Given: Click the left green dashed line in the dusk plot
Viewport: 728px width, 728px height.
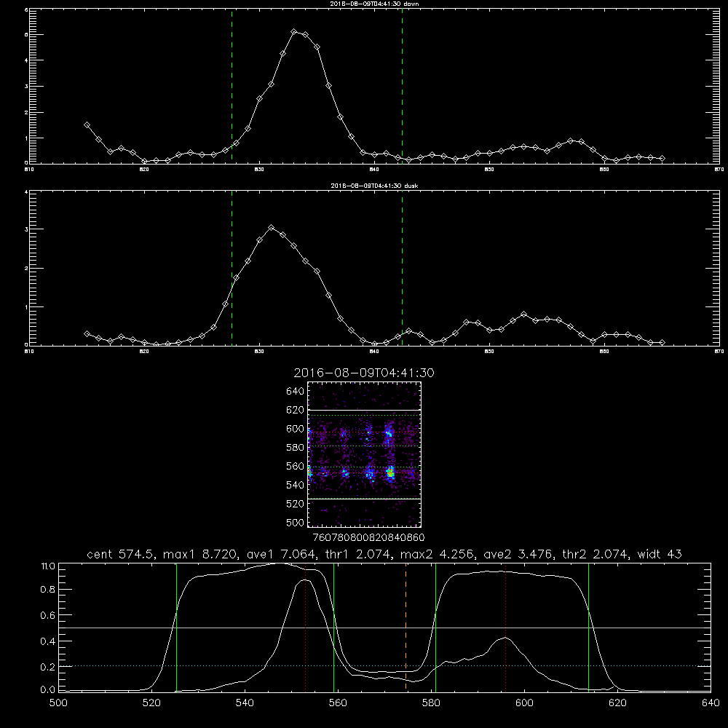Looking at the screenshot, I should coord(232,268).
